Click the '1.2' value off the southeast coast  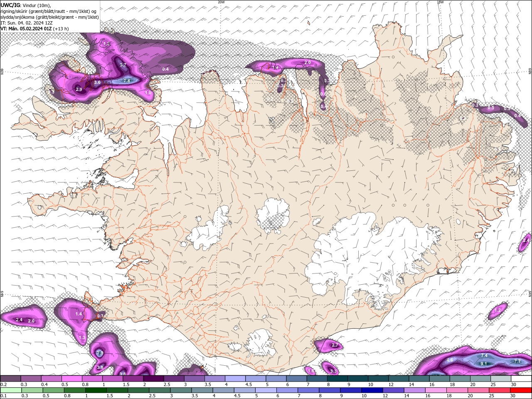click(x=498, y=310)
